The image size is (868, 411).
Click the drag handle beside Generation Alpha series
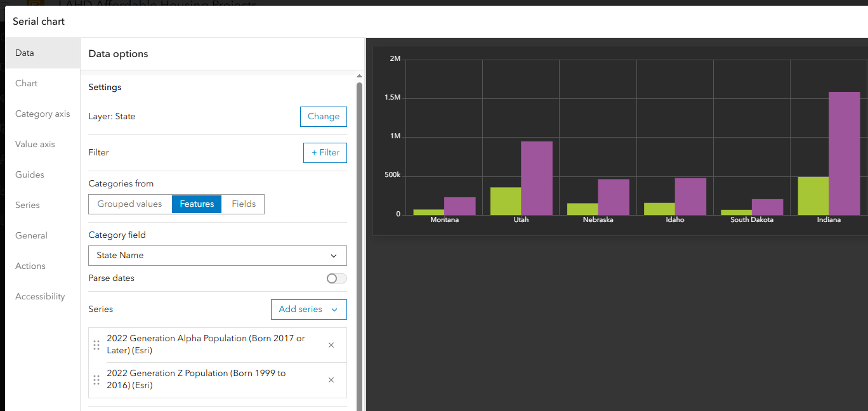coord(96,344)
